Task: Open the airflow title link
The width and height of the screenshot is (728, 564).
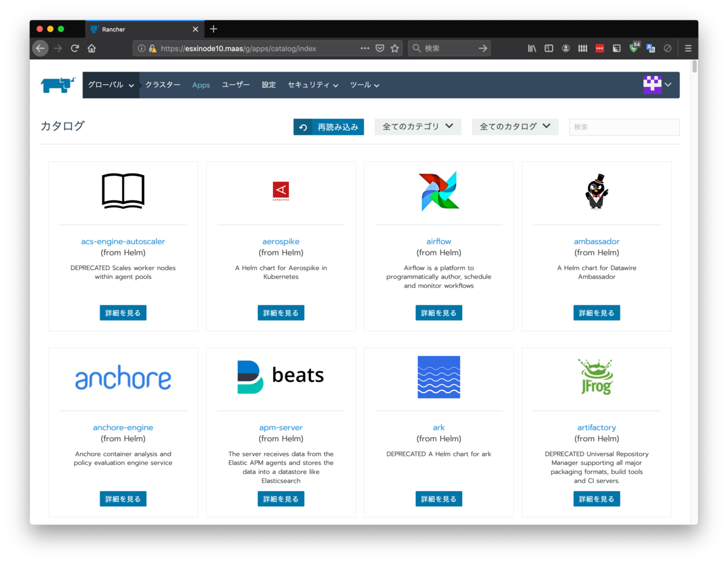Action: pyautogui.click(x=439, y=242)
